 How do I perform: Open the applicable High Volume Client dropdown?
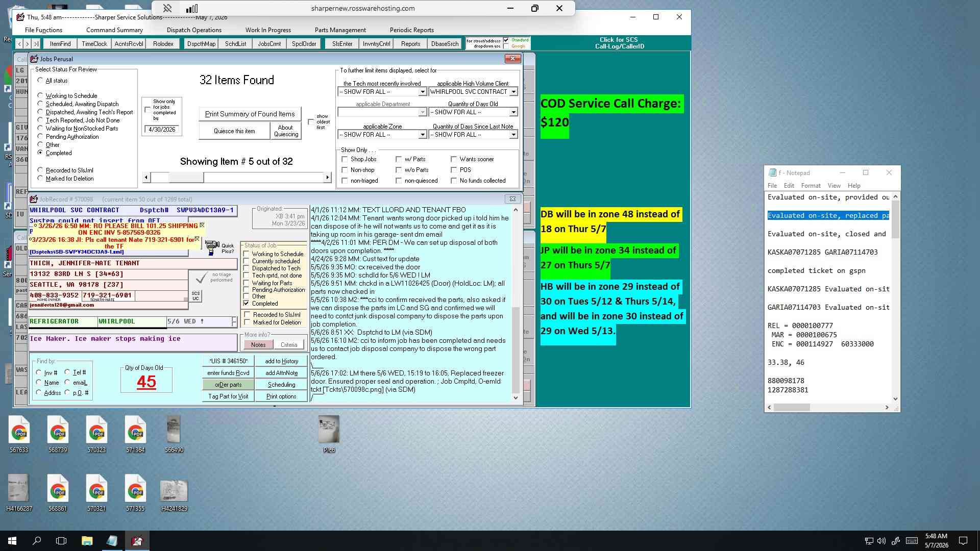(513, 92)
